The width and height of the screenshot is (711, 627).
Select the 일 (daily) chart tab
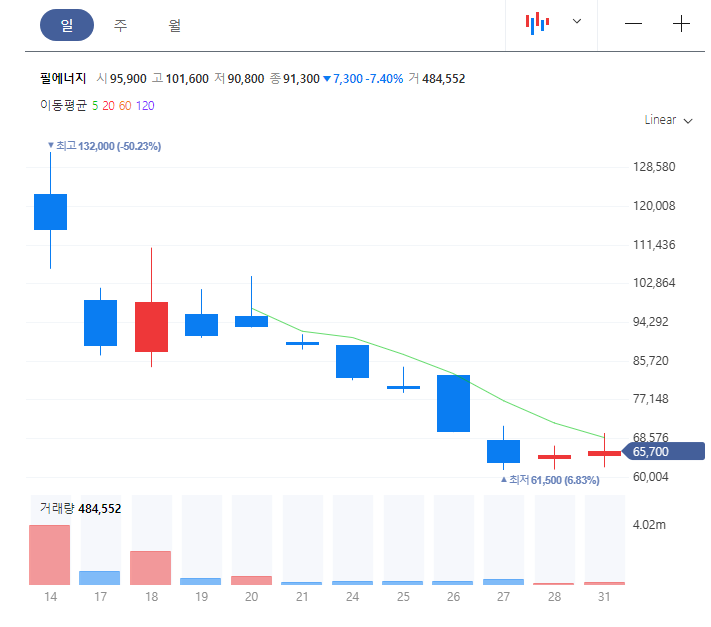click(67, 25)
